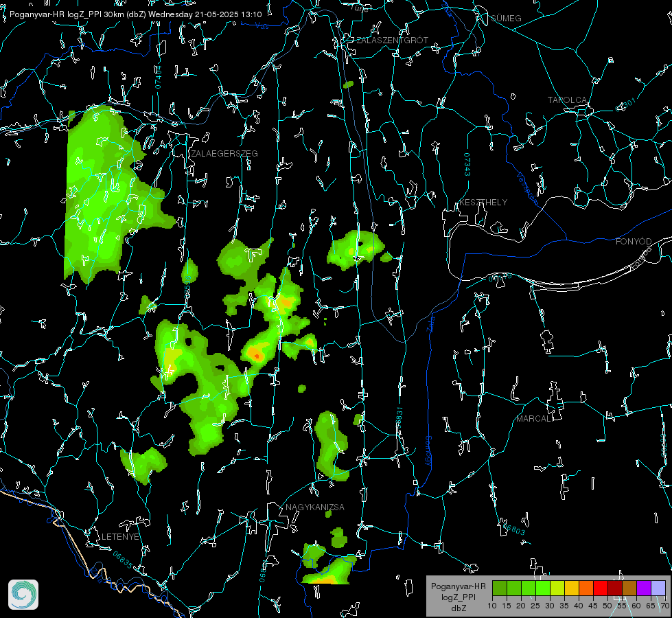Click the swirl logo icon

(23, 595)
